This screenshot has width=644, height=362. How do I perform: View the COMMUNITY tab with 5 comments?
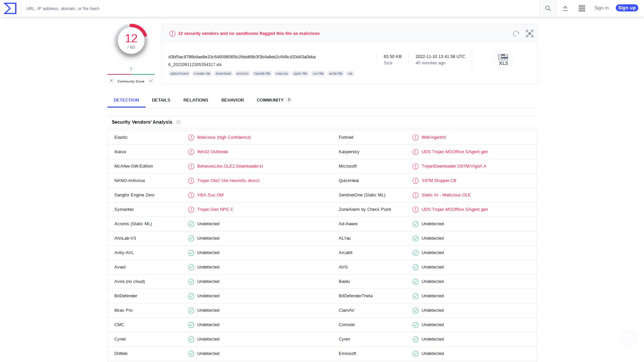[x=270, y=100]
